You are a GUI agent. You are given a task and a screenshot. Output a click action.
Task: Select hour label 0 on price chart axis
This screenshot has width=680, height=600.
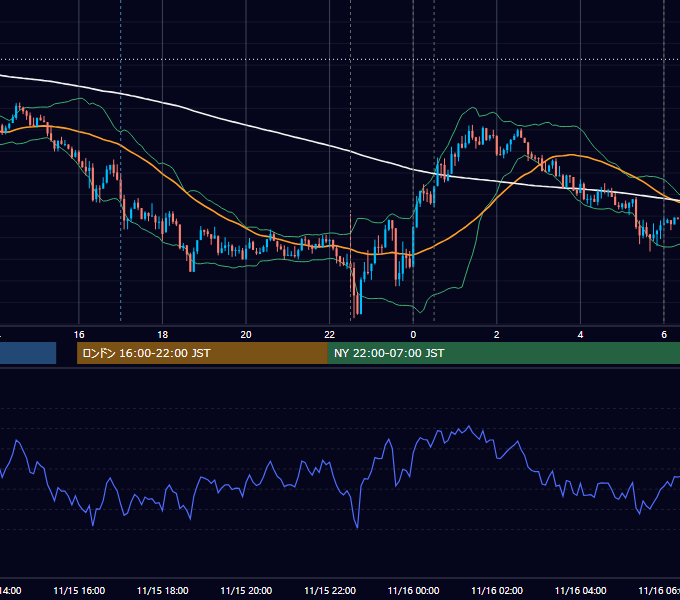413,335
